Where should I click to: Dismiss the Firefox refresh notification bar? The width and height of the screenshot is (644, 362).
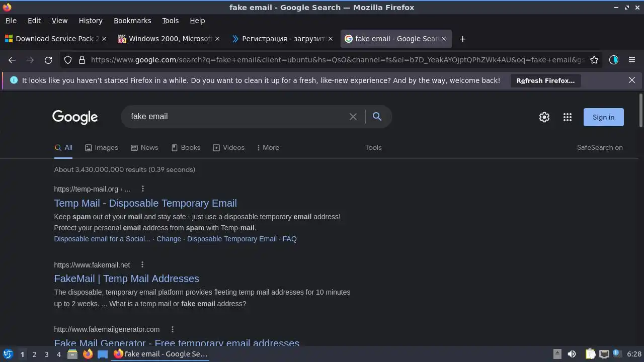(632, 80)
